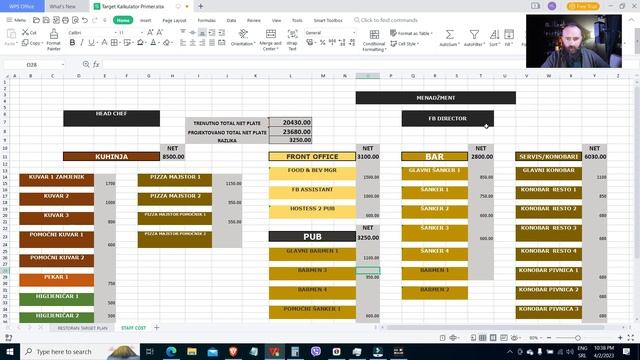Toggle center horizontal alignment
Screen dimensions: 640x360
193,42
